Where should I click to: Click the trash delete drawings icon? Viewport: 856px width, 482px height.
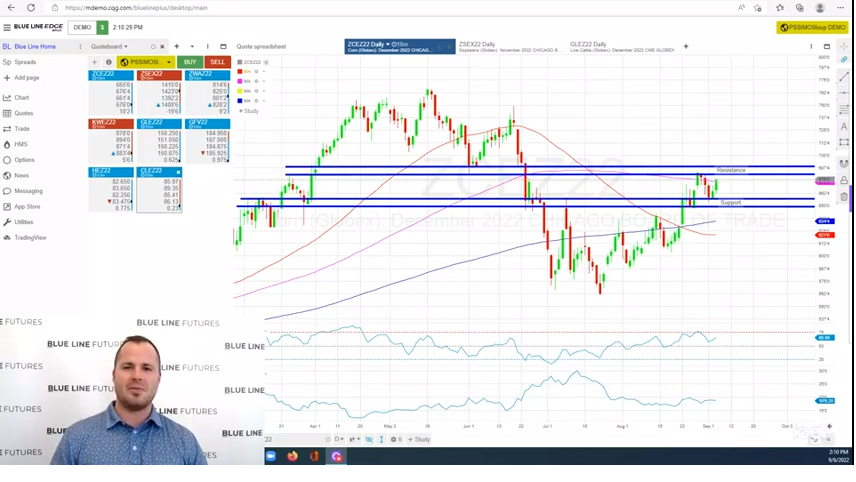coord(843,196)
